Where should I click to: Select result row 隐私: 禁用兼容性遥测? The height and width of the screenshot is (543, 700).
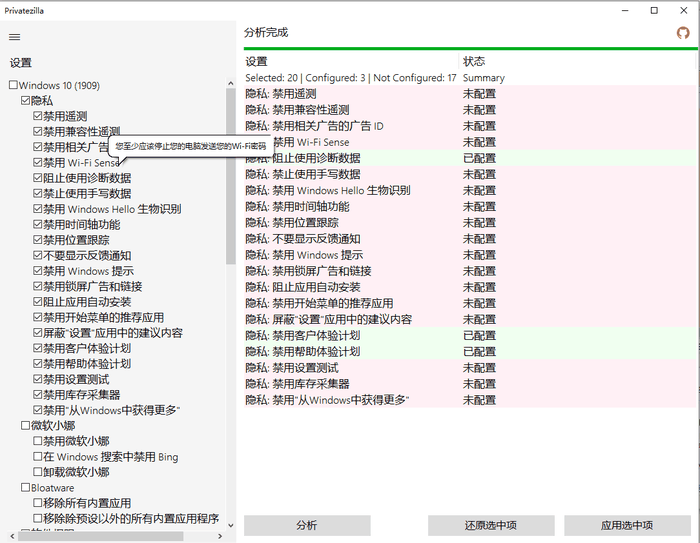(x=470, y=110)
